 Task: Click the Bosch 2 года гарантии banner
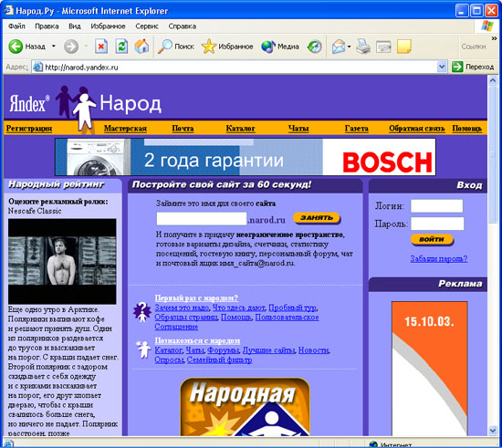pos(246,157)
